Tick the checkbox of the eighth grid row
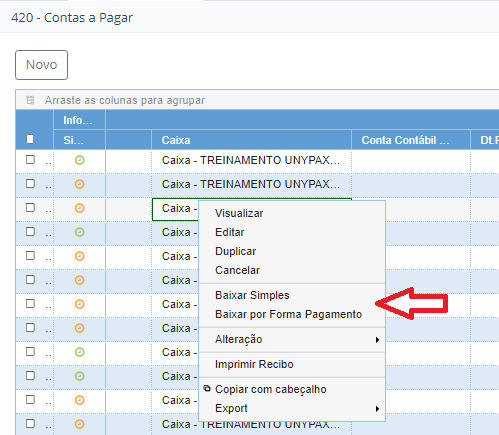 click(30, 328)
